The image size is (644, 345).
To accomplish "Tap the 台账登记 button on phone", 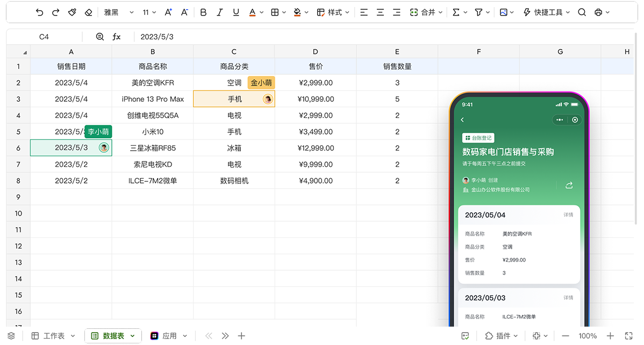I will coord(478,138).
